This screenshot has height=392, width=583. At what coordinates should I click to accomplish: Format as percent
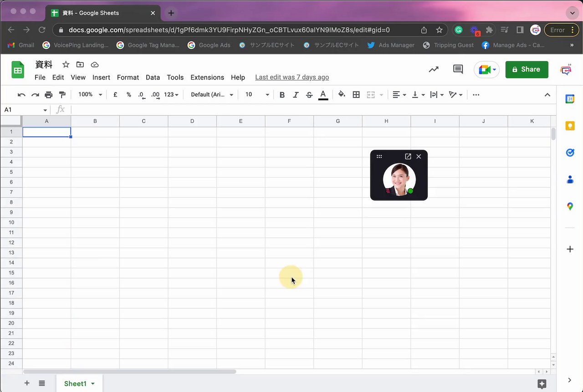129,95
